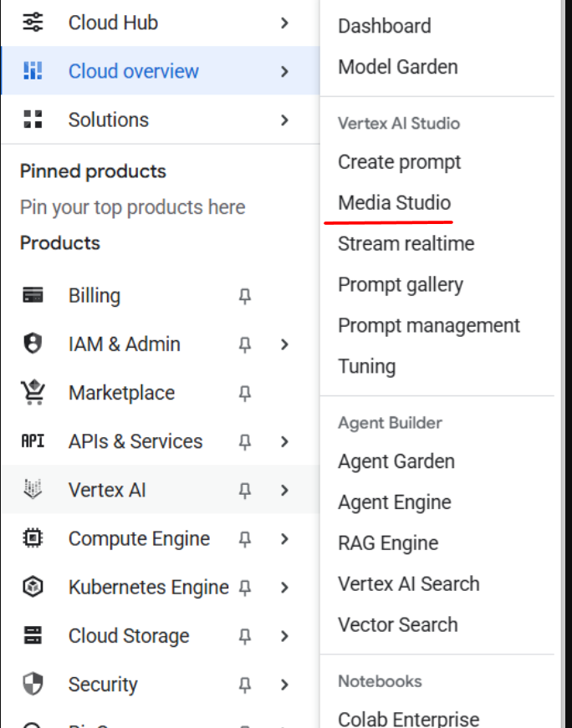The width and height of the screenshot is (572, 728).
Task: Click the Security label
Action: pos(103,685)
